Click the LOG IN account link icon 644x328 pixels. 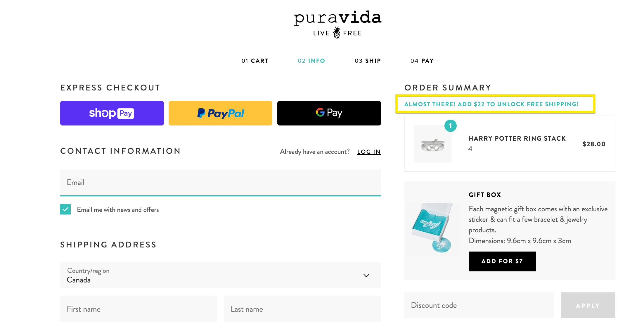tap(369, 151)
